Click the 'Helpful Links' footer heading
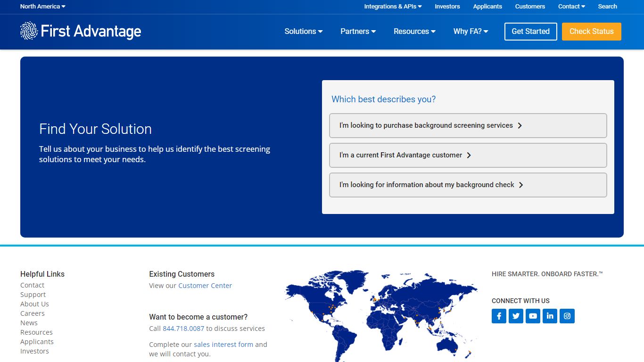 coord(42,274)
